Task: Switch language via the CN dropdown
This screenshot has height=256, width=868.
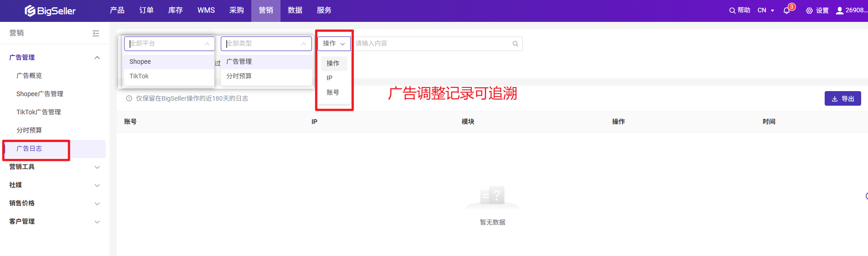Action: point(765,10)
